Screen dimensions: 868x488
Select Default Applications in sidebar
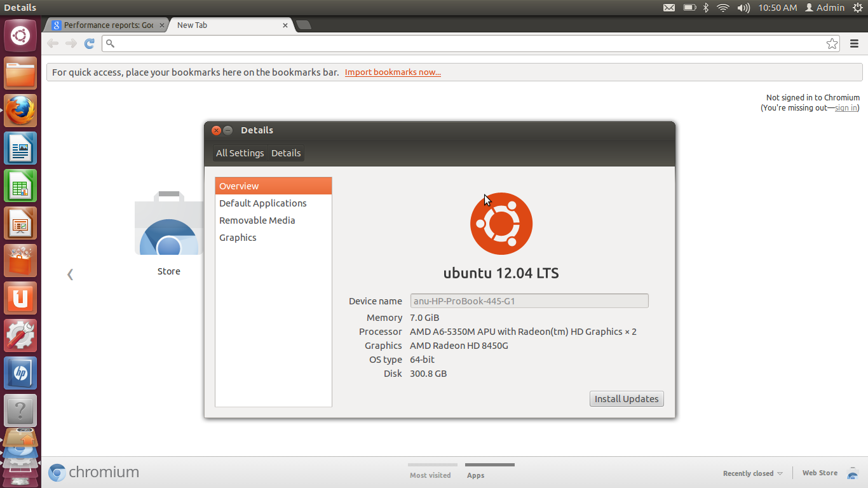[x=273, y=203]
